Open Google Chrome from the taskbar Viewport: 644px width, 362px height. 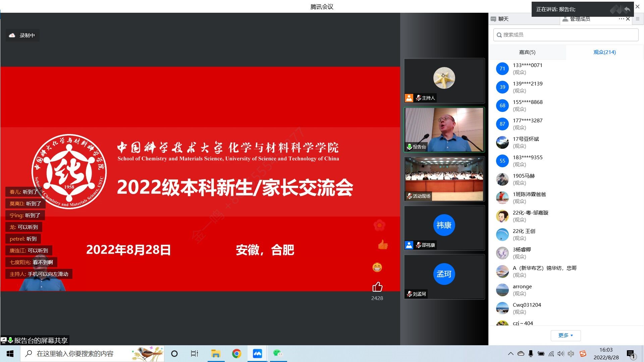pos(236,354)
